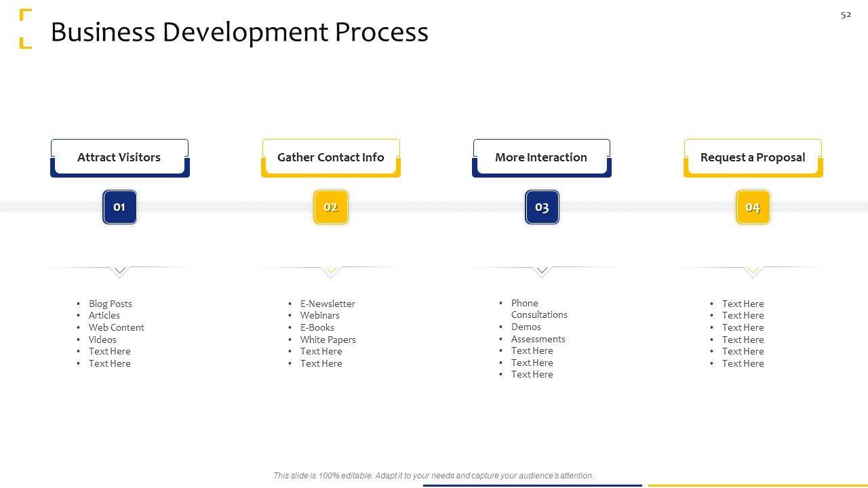The height and width of the screenshot is (488, 868).
Task: Select the Webinars bullet
Action: pyautogui.click(x=320, y=315)
